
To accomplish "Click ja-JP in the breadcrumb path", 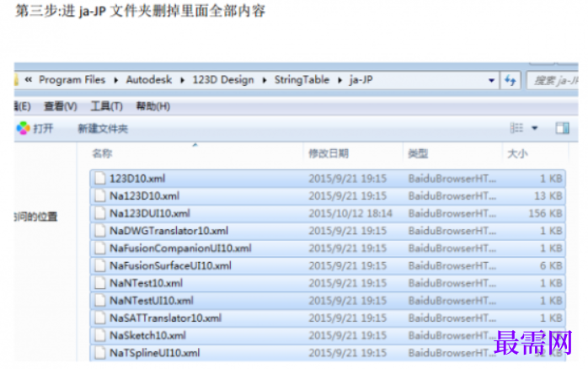I will point(361,80).
